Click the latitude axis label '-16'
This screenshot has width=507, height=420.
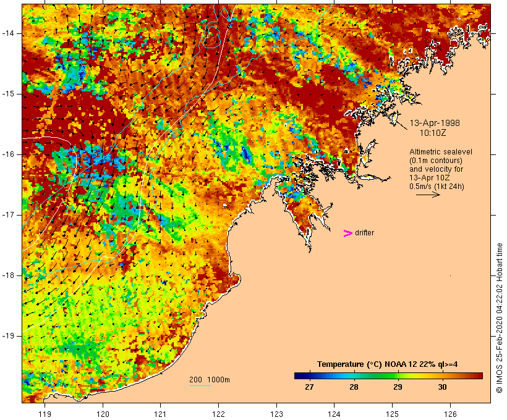click(x=8, y=154)
